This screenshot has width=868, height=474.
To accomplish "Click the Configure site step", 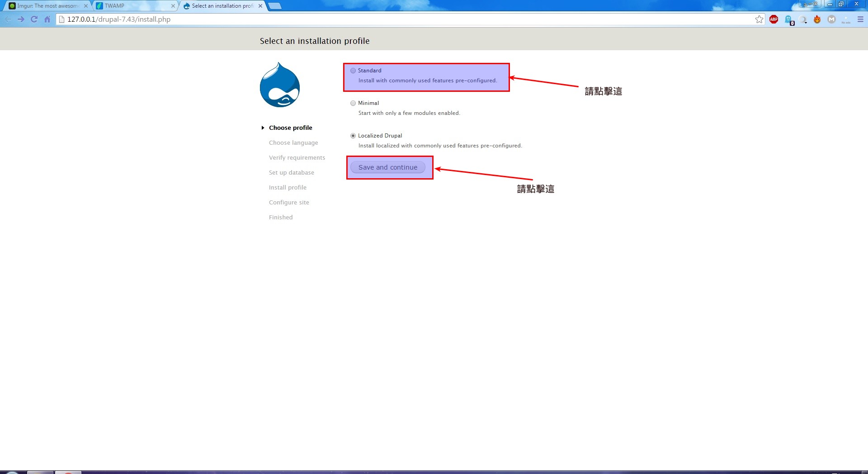I will click(x=289, y=203).
